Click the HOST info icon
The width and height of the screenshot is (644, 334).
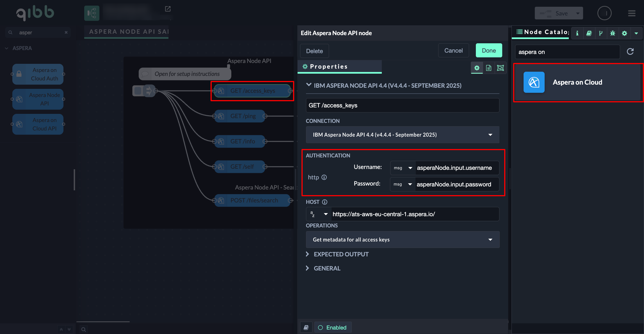pyautogui.click(x=325, y=202)
